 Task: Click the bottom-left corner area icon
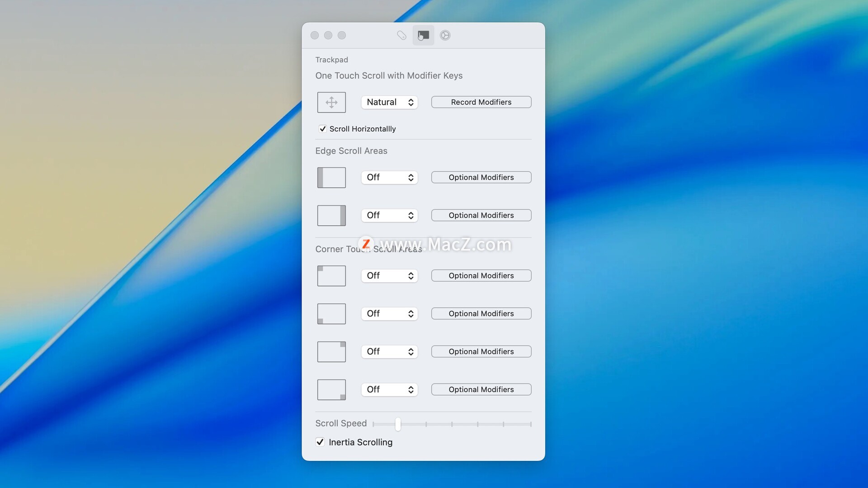tap(331, 314)
